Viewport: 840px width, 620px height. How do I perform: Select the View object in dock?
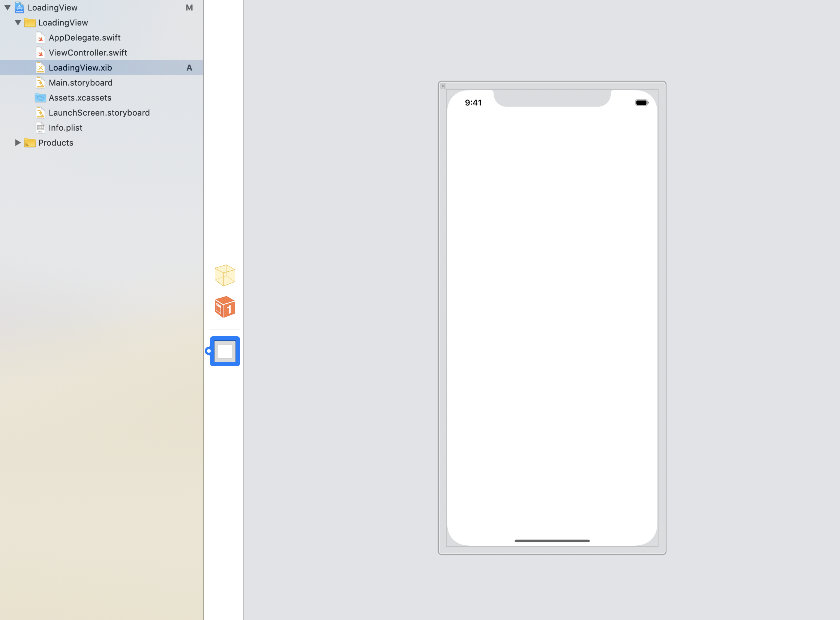click(x=225, y=351)
